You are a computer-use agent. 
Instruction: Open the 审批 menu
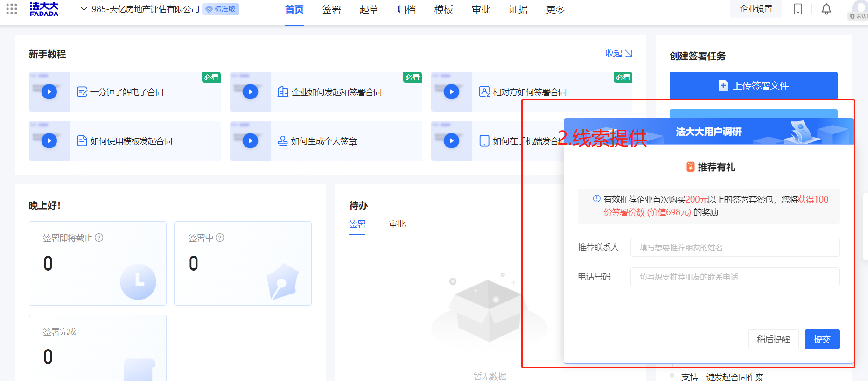click(481, 9)
